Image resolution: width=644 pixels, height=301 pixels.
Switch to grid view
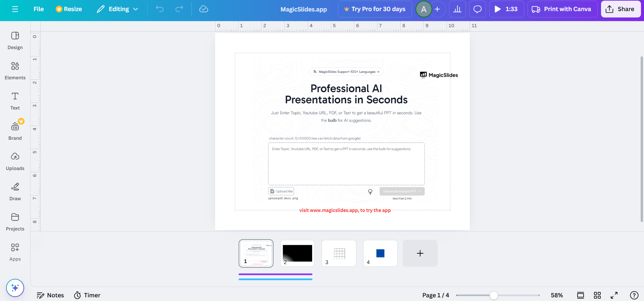click(x=597, y=295)
